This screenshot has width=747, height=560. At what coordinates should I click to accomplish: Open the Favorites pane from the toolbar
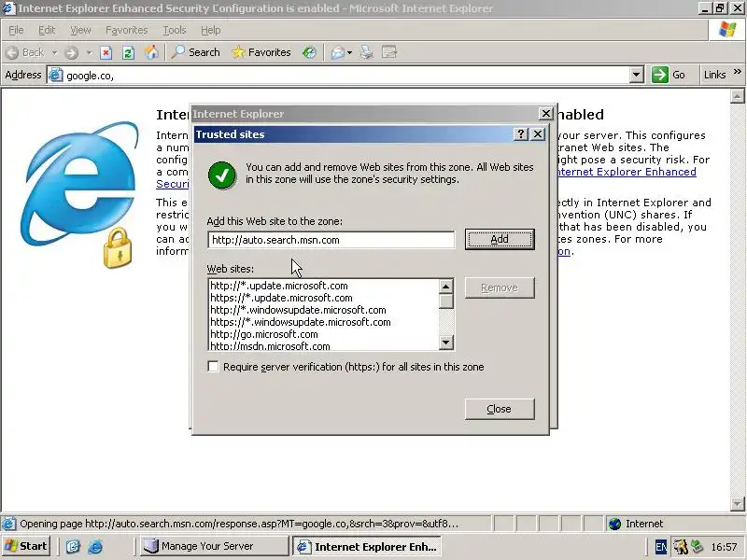[261, 52]
